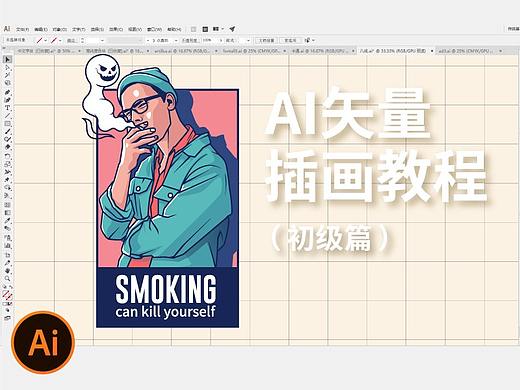The image size is (520, 390).
Task: Select the Rotate tool
Action: 7,156
